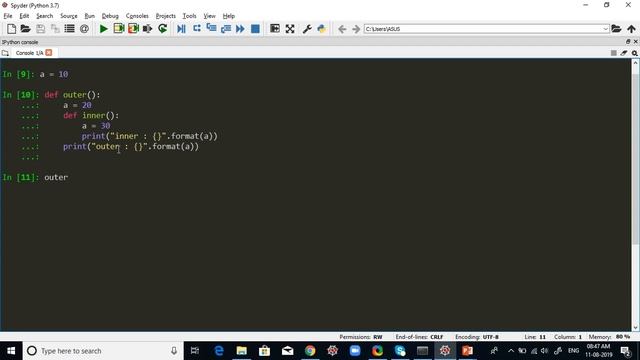640x360 pixels.
Task: Save the file with the floppy icon
Action: click(40, 29)
